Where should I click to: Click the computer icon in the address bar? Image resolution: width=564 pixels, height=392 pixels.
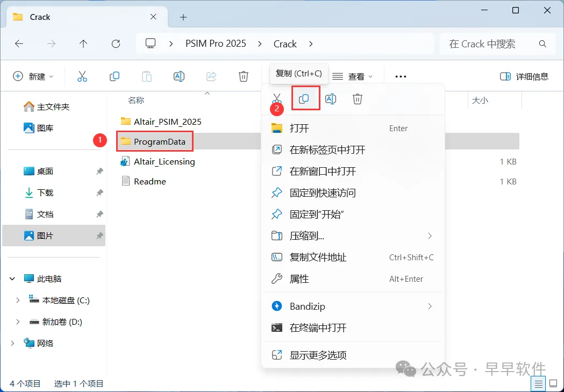[x=151, y=44]
